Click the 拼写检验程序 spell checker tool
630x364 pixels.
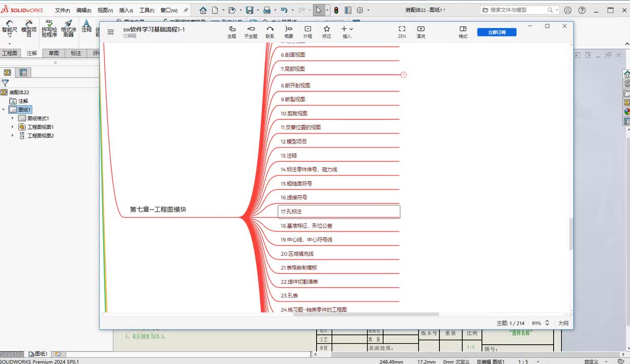[49, 29]
